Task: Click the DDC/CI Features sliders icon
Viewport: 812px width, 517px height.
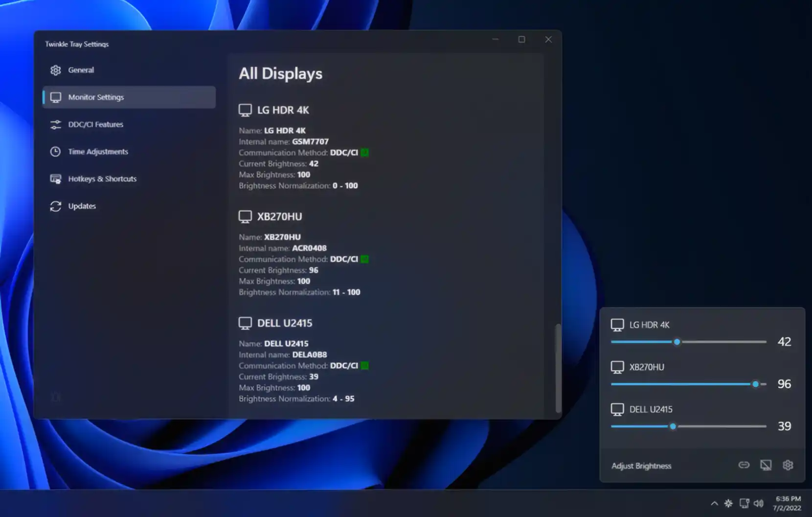Action: 56,124
